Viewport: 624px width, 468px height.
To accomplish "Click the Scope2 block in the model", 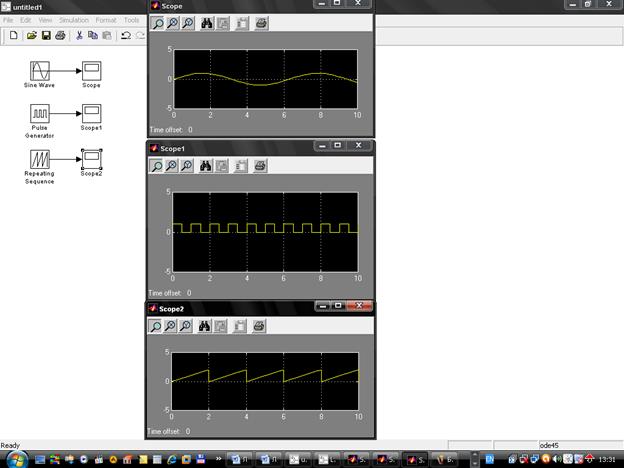I will click(x=91, y=159).
